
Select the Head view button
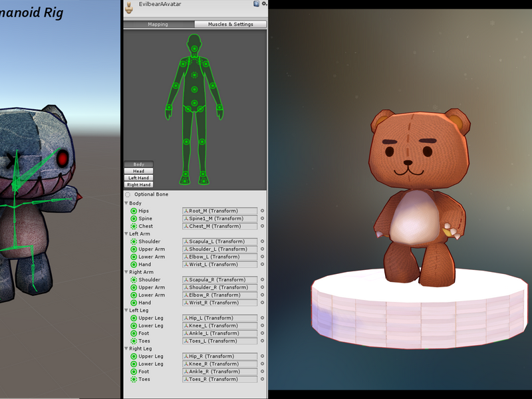(x=138, y=171)
